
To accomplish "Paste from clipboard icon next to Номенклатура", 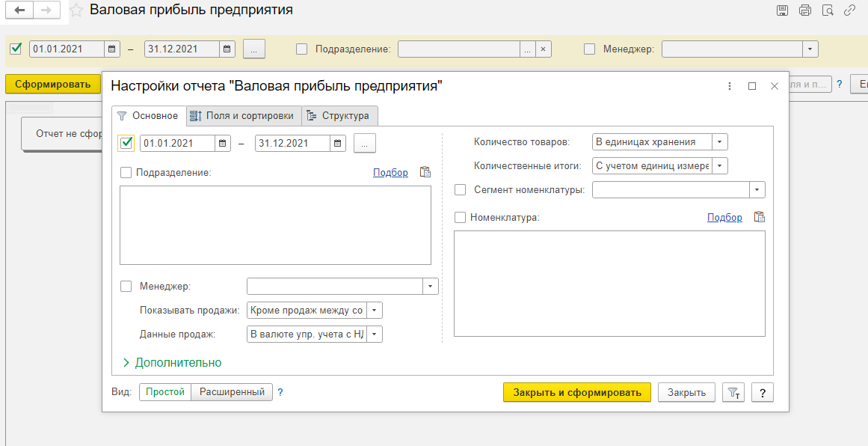I will tap(760, 217).
